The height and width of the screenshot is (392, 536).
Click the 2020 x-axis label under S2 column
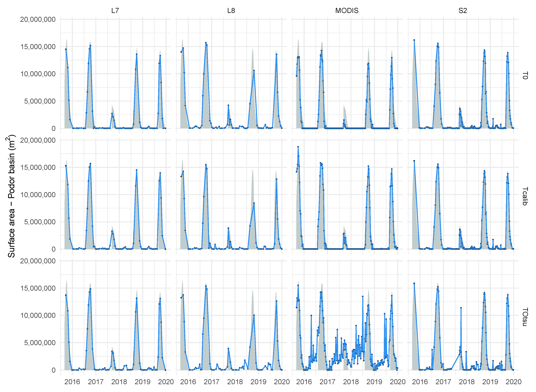(x=513, y=382)
